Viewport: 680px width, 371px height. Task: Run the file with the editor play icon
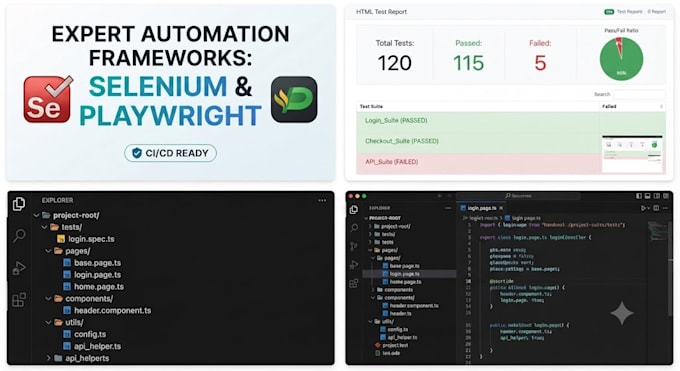coord(643,208)
